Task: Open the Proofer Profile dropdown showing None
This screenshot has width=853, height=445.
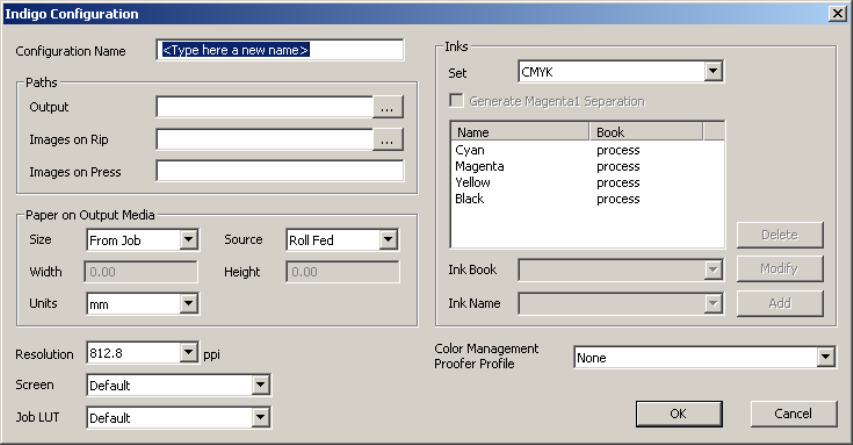Action: tap(704, 357)
